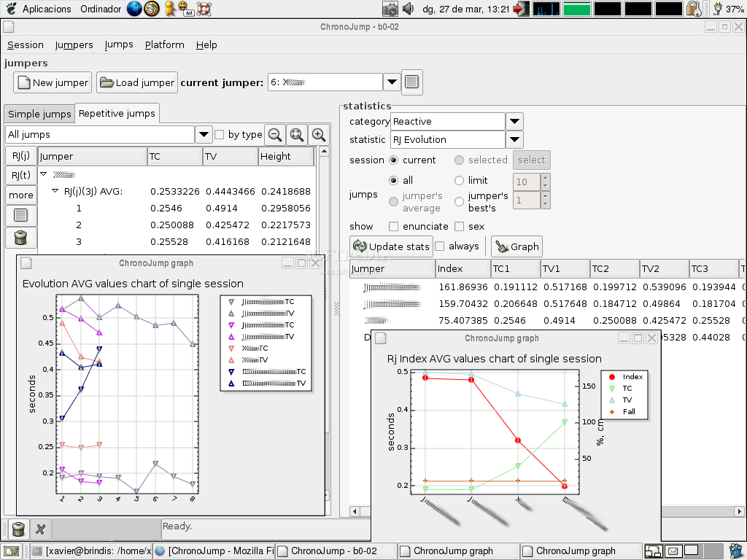Viewport: 747px width, 560px height.
Task: Click the Mozilla Firefox ChronoJump taskbar entry
Action: (214, 551)
